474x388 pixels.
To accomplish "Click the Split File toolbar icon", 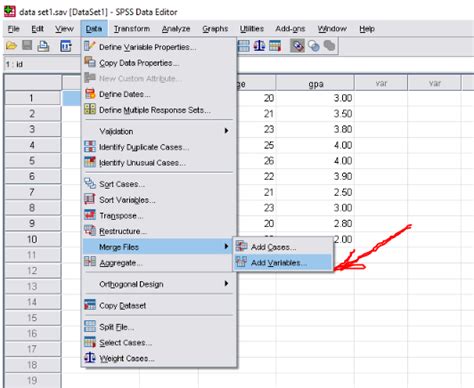I will (244, 46).
